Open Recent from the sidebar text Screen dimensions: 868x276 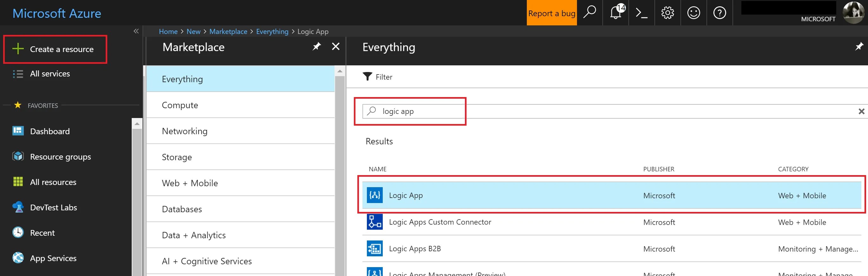(42, 233)
